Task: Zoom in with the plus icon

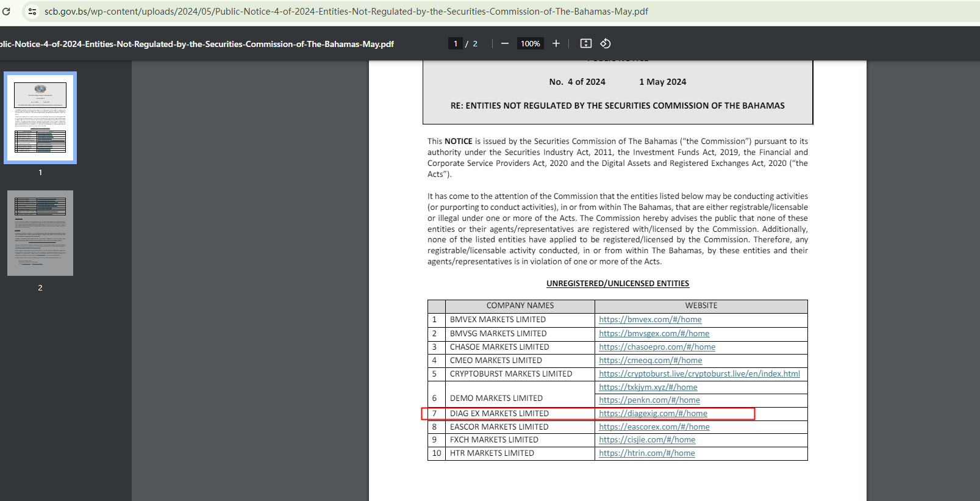Action: [x=556, y=43]
